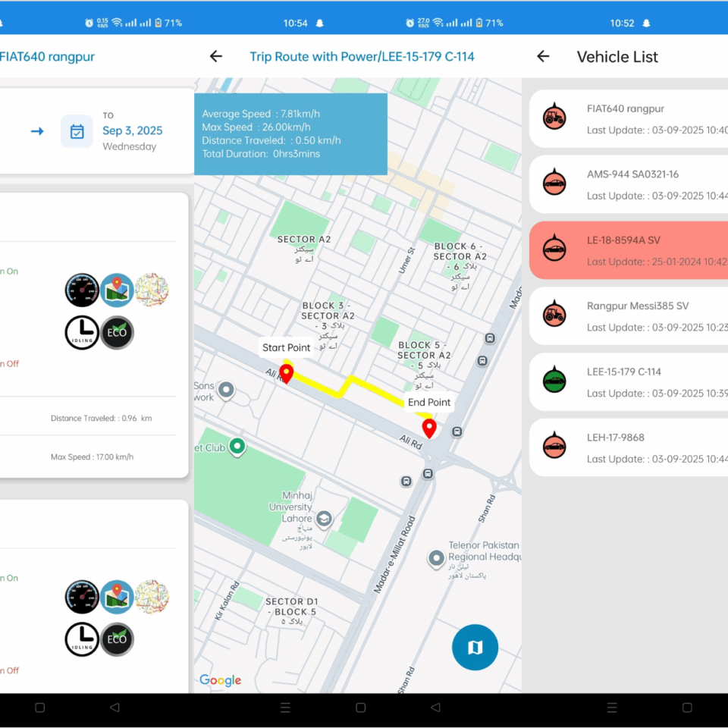Tap speedometer icon in the lower trip card

82,597
